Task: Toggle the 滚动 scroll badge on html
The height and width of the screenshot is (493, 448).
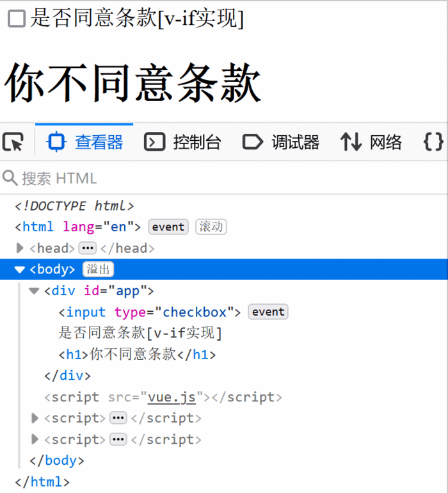Action: point(211,227)
